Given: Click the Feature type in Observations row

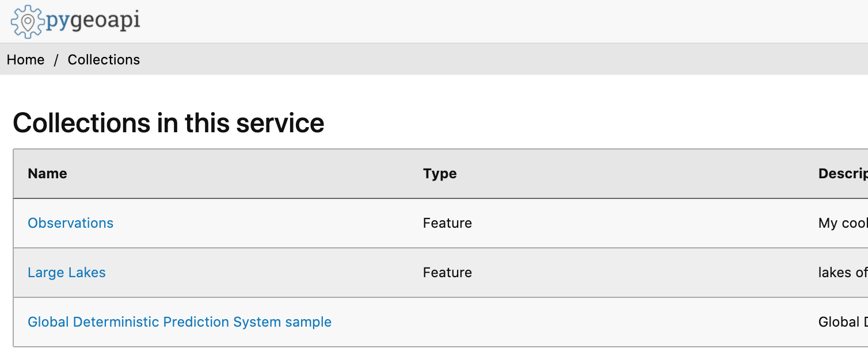Looking at the screenshot, I should 447,223.
